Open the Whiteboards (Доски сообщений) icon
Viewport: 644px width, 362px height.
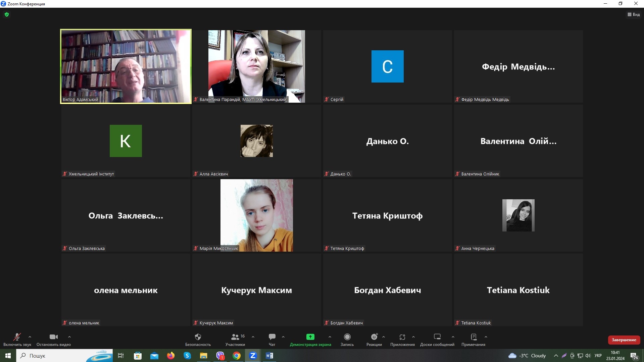[437, 337]
